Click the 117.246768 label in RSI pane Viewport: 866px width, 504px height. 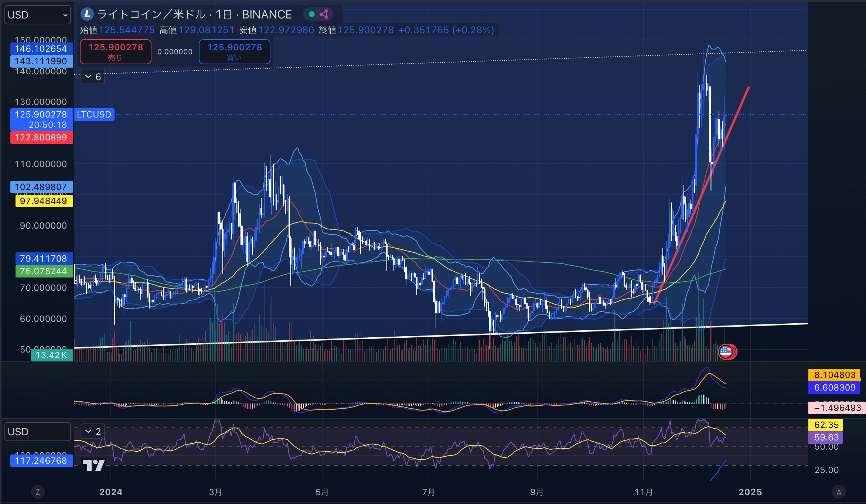pyautogui.click(x=41, y=461)
